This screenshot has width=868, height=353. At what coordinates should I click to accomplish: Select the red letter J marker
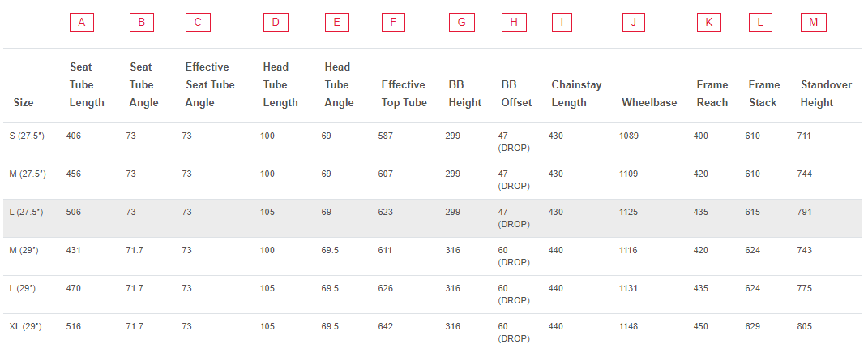click(633, 23)
